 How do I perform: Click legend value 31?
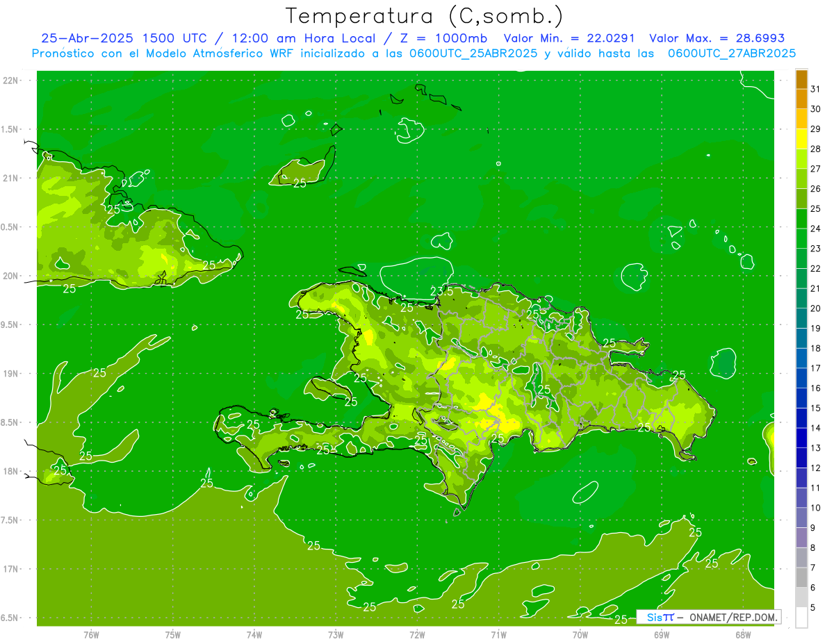[815, 89]
